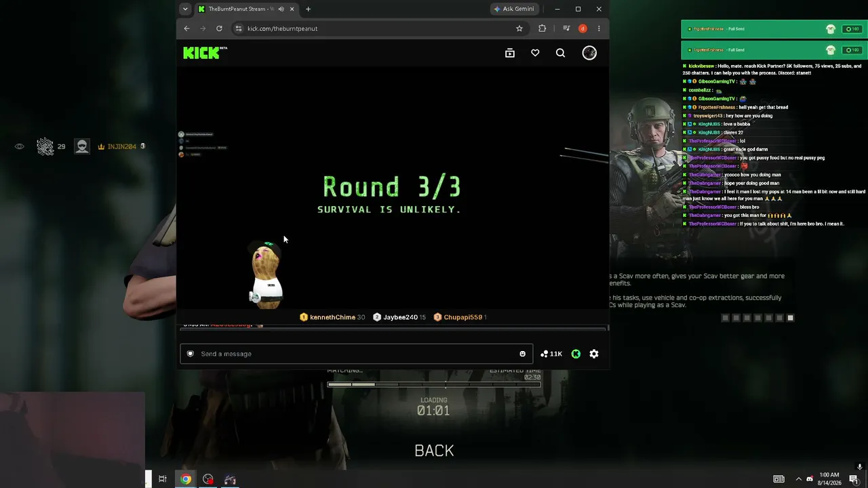The width and height of the screenshot is (868, 488).
Task: Click the kick.com/theburntpeanut address bar
Action: [380, 28]
